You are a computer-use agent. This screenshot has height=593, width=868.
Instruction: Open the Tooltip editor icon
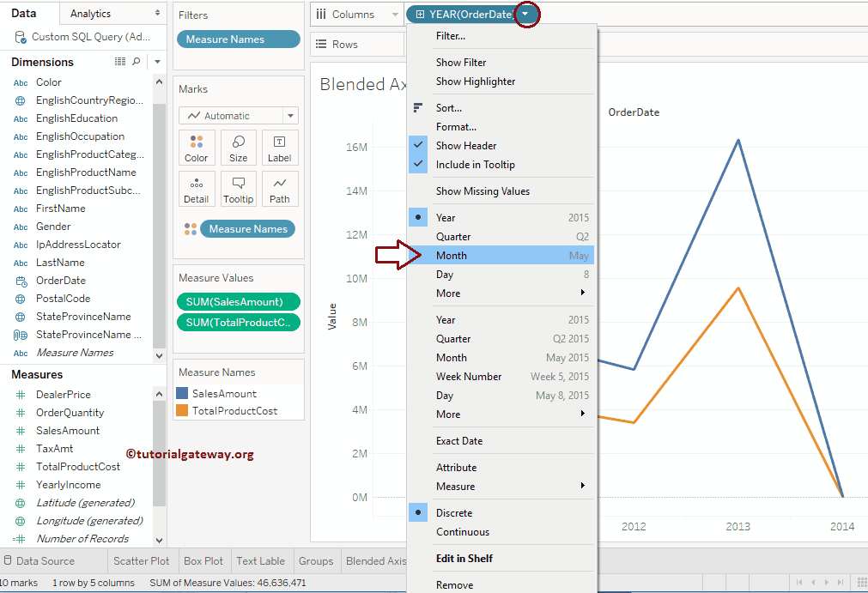(x=238, y=189)
